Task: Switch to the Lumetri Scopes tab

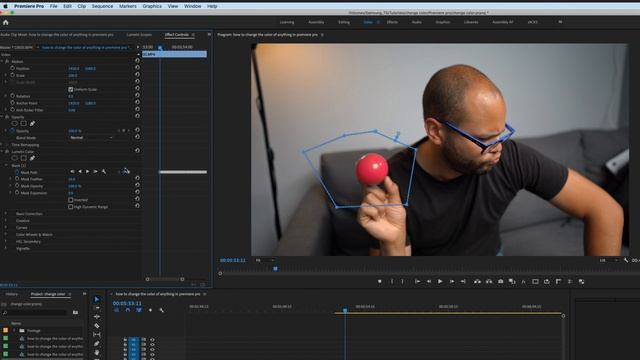Action: pos(139,35)
